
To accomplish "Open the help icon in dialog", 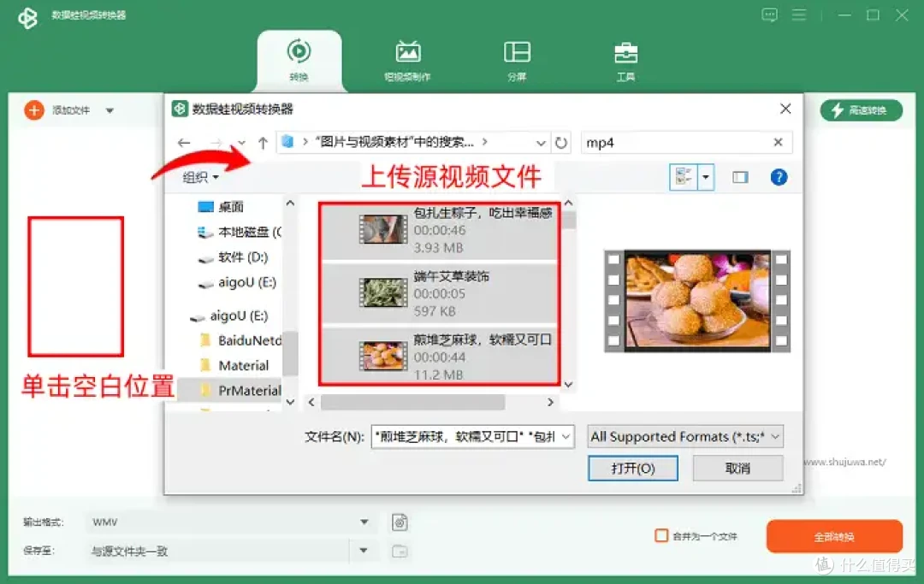I will (x=779, y=177).
